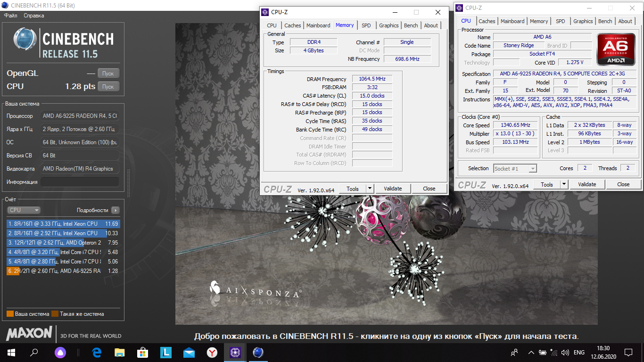644x362 pixels.
Task: Launch Alice voice assistant icon
Action: click(60, 352)
